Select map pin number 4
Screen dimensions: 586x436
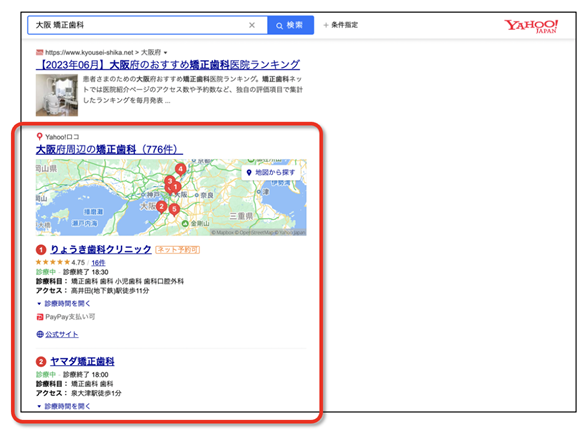181,169
